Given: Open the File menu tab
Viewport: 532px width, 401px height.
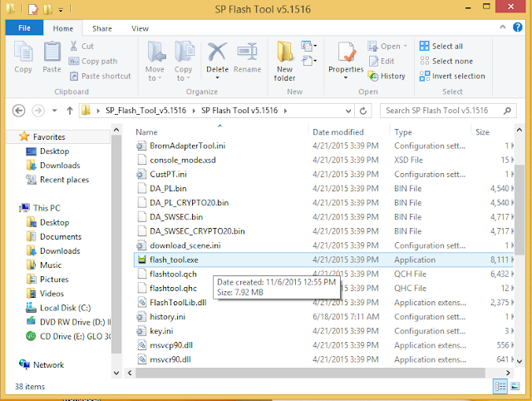Looking at the screenshot, I should pos(24,27).
